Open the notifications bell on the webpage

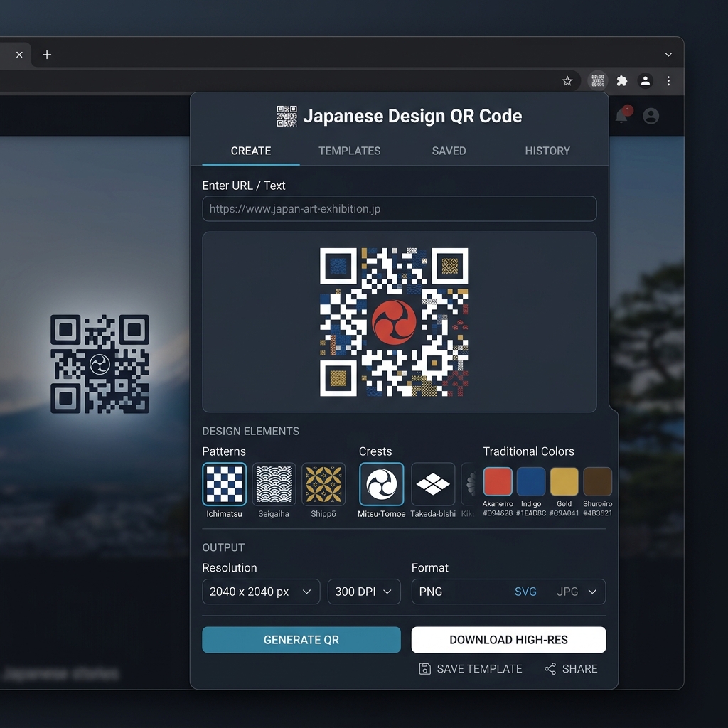pyautogui.click(x=622, y=114)
